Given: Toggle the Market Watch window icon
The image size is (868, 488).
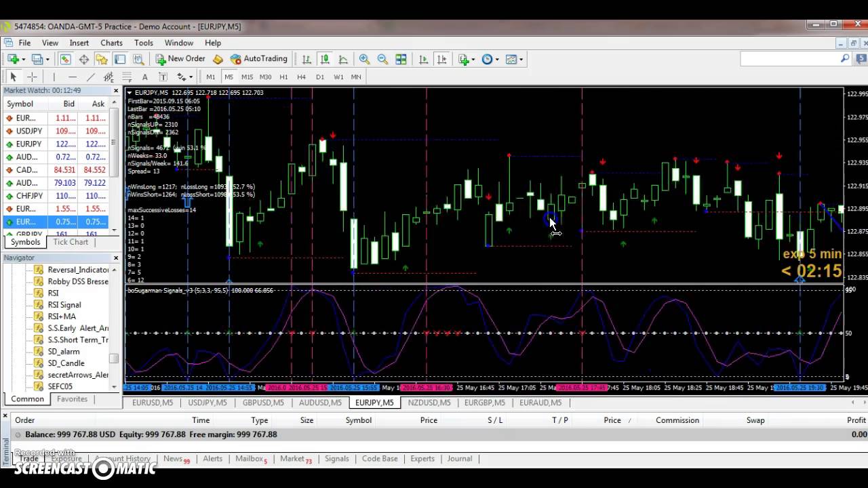Looking at the screenshot, I should [65, 59].
